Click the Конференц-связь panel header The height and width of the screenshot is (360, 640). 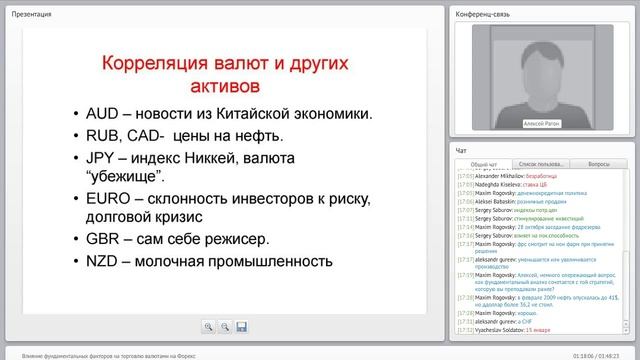pyautogui.click(x=482, y=14)
